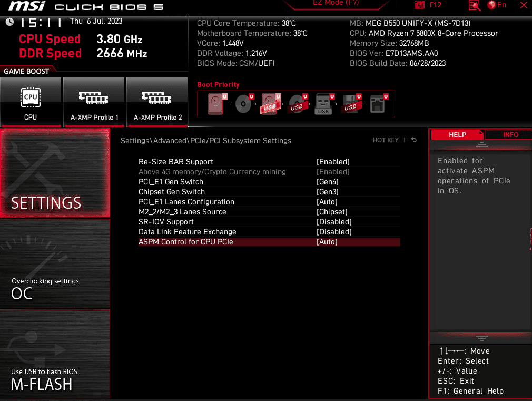The width and height of the screenshot is (532, 401).
Task: Open SR-IOV Support Disabled value
Action: pos(334,222)
